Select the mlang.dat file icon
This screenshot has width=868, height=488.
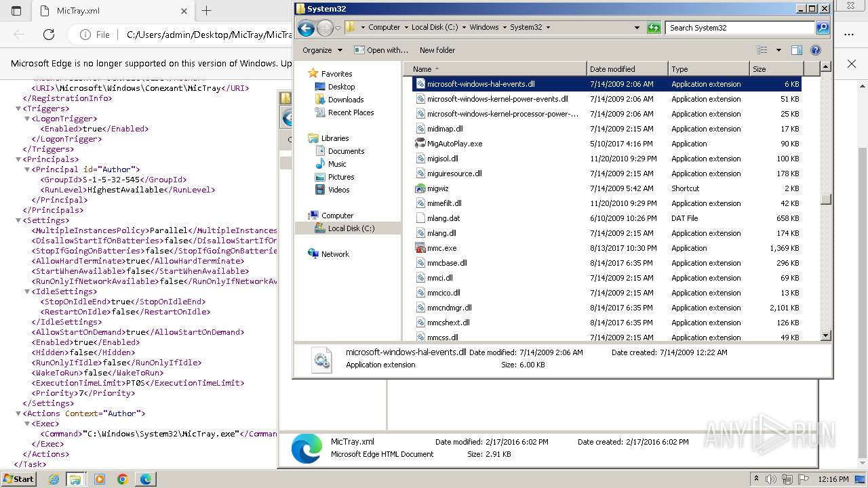click(420, 218)
